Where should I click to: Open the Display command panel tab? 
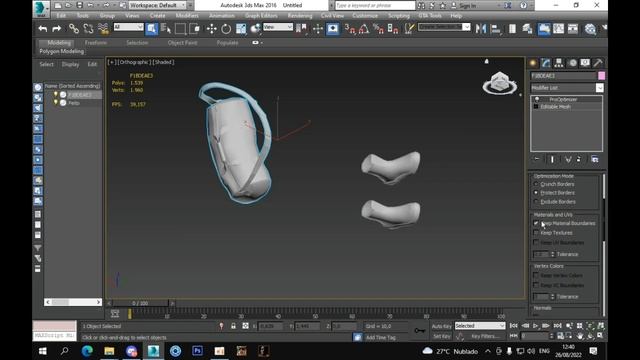pyautogui.click(x=585, y=63)
